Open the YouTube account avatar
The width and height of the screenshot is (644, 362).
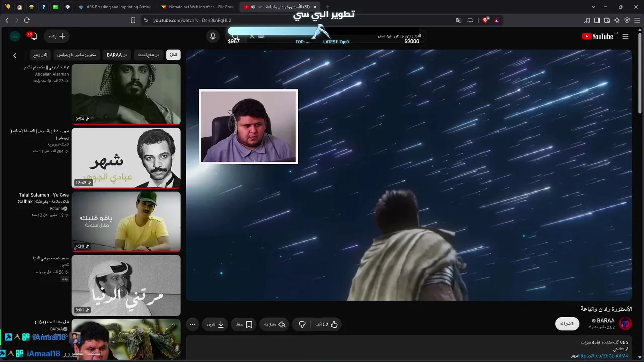coord(15,36)
